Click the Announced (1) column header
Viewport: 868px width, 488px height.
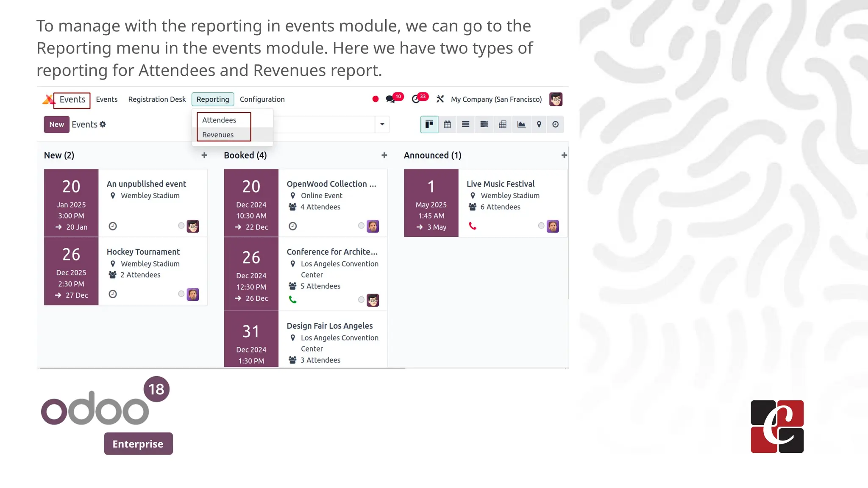pos(433,155)
